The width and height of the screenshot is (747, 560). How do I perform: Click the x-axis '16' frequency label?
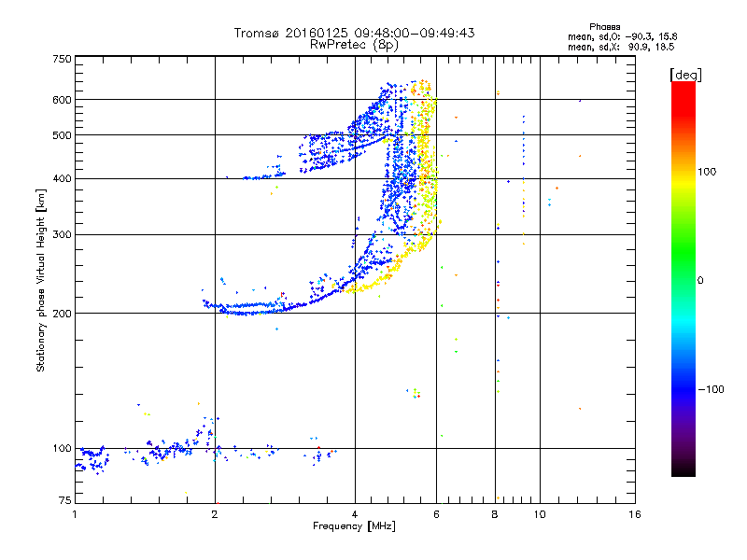[635, 514]
